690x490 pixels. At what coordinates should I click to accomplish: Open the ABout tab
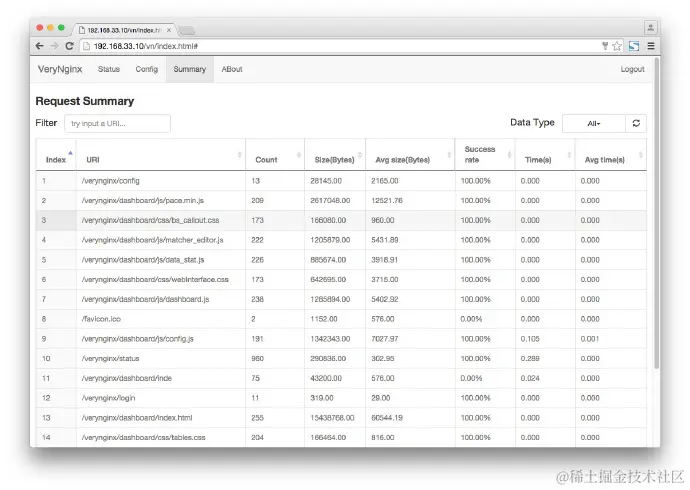coord(232,69)
